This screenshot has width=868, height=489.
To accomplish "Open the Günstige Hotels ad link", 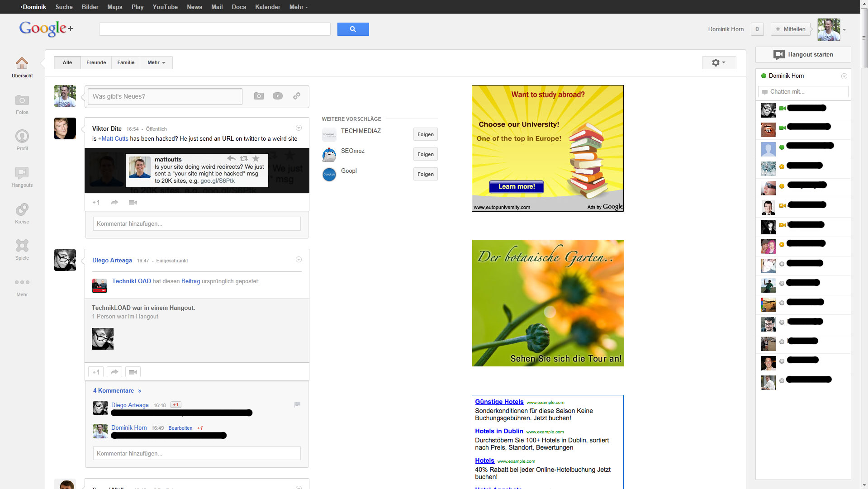I will [x=499, y=402].
